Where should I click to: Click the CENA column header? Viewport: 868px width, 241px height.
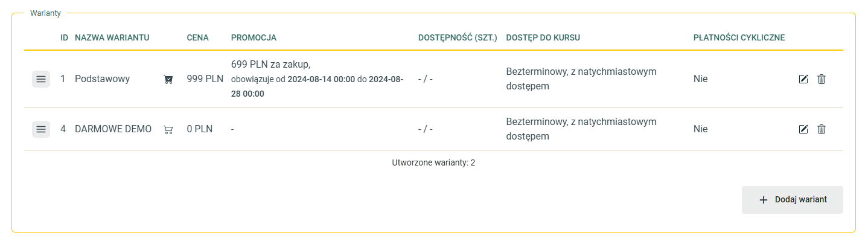pos(198,37)
